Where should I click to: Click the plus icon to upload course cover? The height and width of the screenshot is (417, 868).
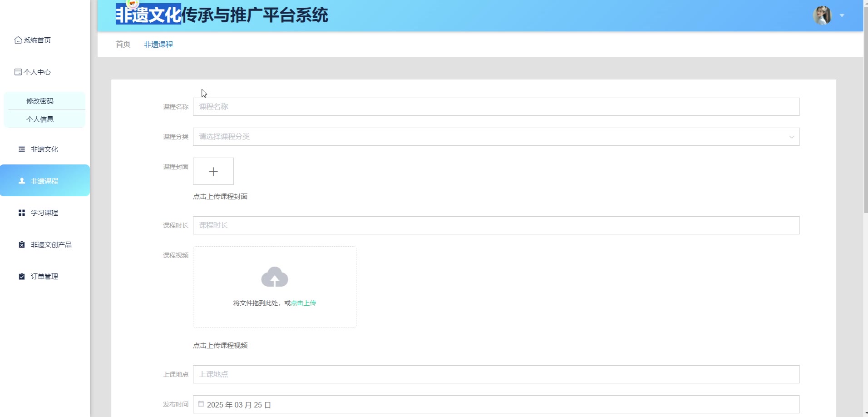[x=213, y=172]
